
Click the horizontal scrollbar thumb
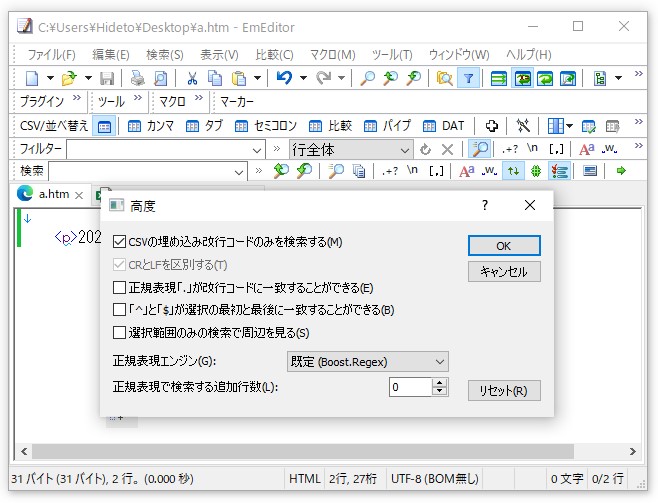pos(303,451)
